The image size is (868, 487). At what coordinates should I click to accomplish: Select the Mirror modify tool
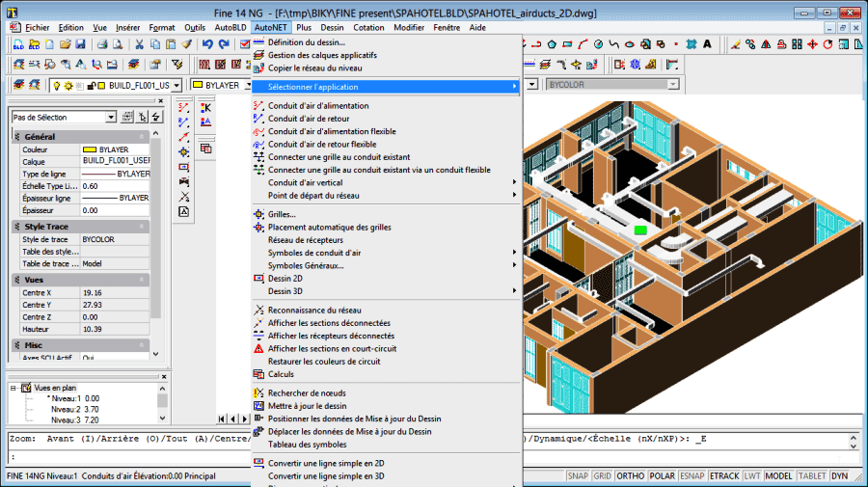pos(766,44)
